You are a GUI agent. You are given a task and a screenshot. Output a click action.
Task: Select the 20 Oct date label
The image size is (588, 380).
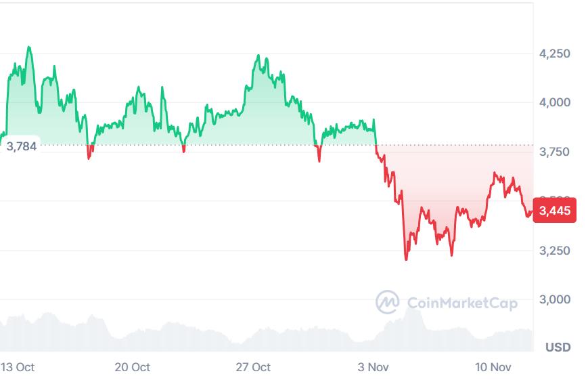pyautogui.click(x=133, y=367)
